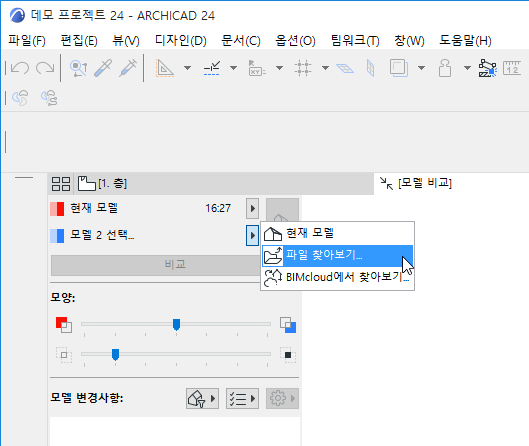Click the first cloud sync icon
Image resolution: width=529 pixels, height=446 pixels.
(x=20, y=98)
